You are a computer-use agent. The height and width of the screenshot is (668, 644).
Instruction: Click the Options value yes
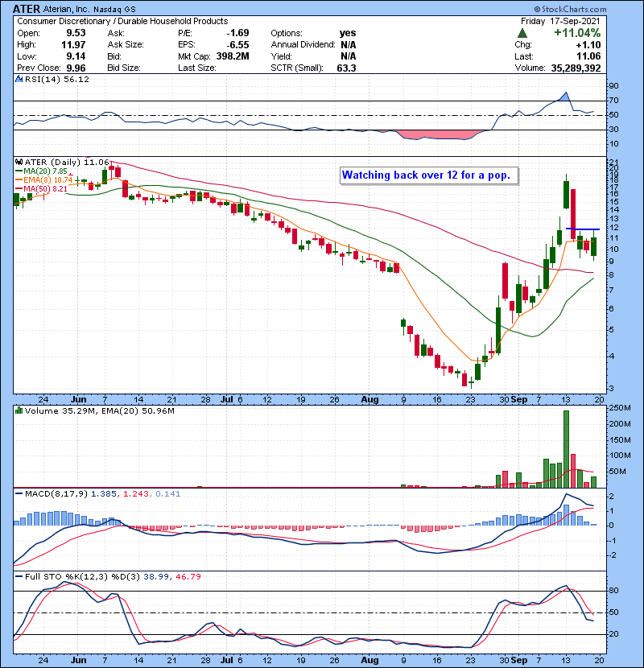tap(348, 33)
